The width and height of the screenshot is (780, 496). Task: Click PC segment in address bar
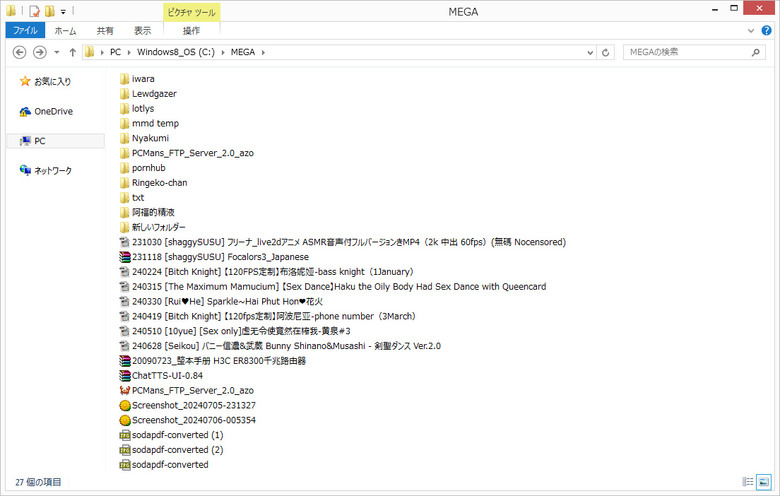click(x=115, y=52)
